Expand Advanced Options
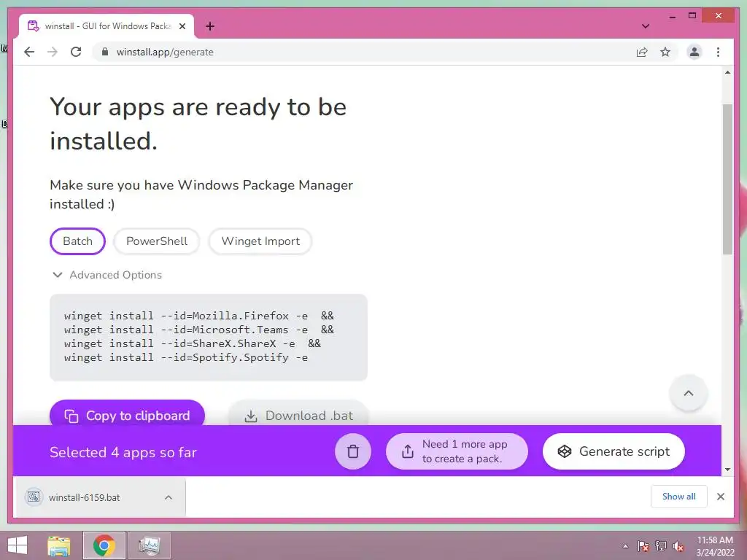Image resolution: width=747 pixels, height=560 pixels. (107, 275)
